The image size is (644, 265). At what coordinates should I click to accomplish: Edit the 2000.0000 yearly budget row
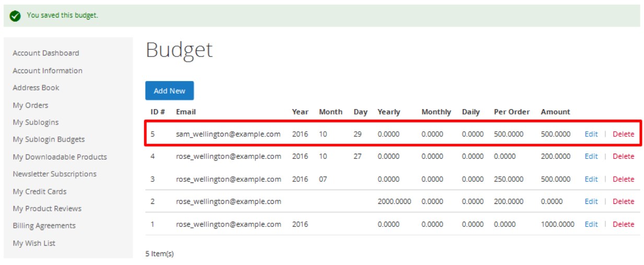(x=591, y=201)
